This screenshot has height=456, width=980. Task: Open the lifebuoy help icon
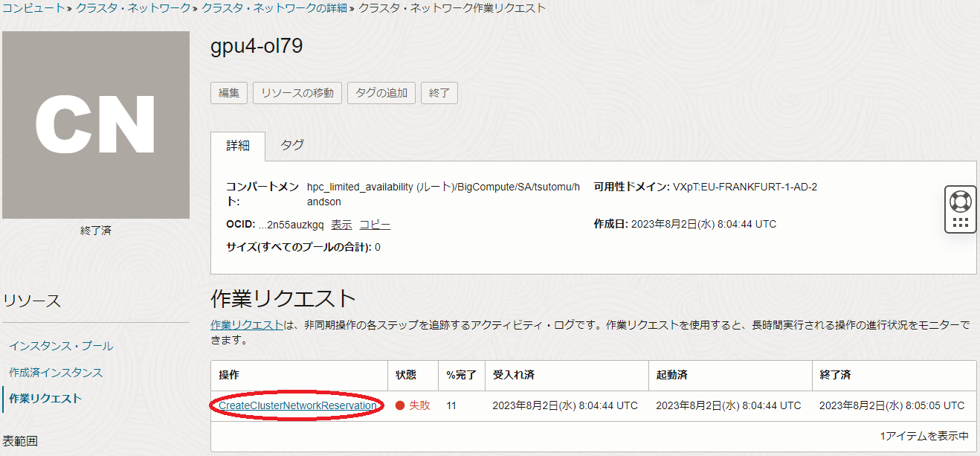[960, 201]
